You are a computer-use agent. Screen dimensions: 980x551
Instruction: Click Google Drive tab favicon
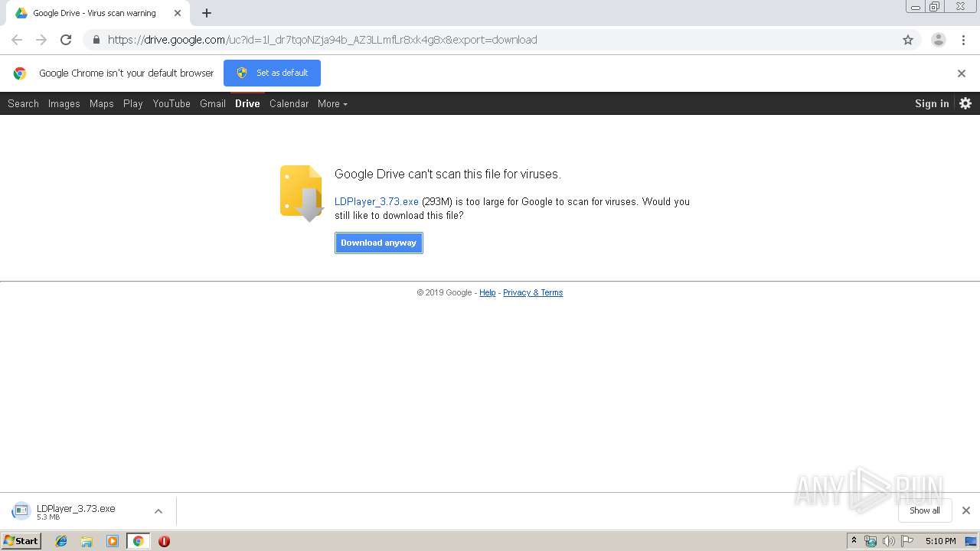point(21,13)
